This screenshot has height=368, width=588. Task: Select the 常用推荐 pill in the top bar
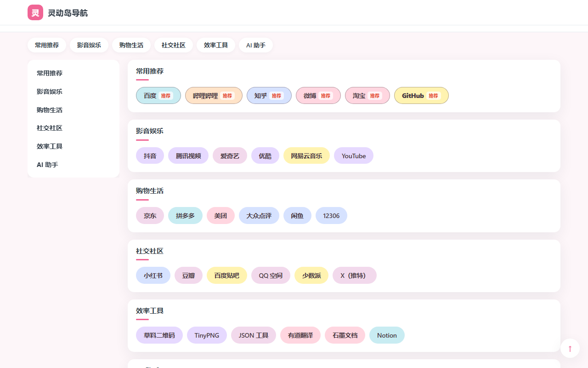pyautogui.click(x=47, y=45)
